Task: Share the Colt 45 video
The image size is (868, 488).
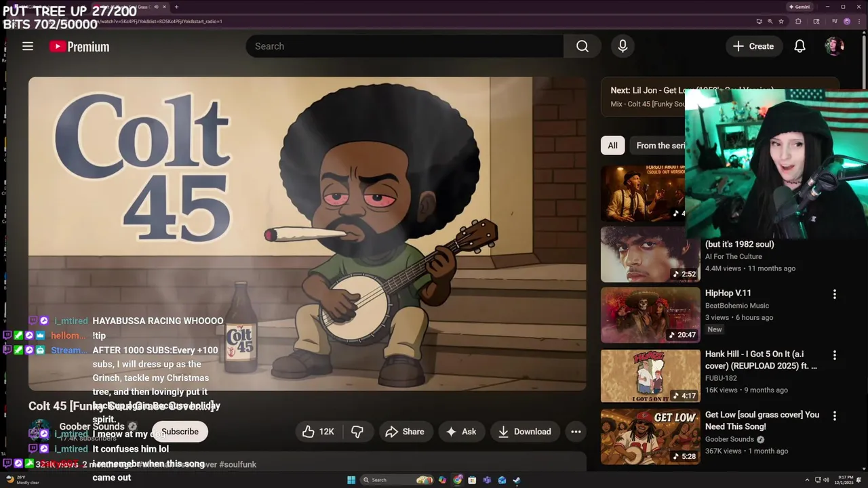Action: click(405, 432)
